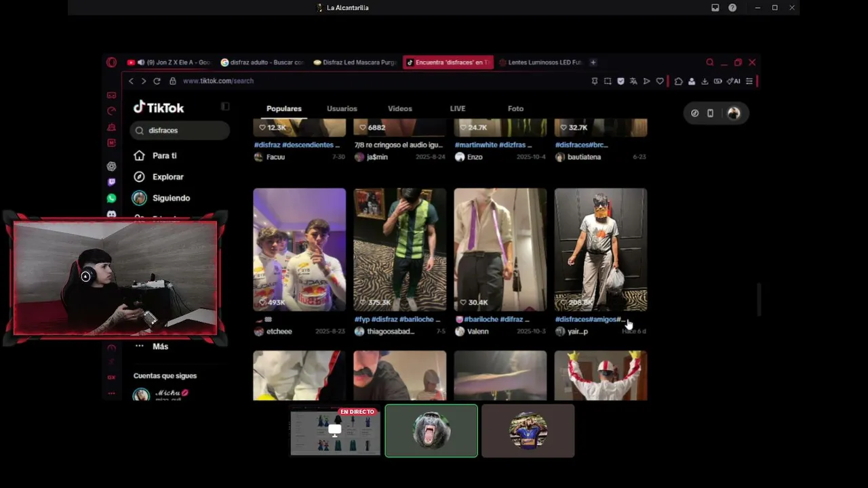The width and height of the screenshot is (868, 488).
Task: Select the 'EN DIRECTO' screen share thumbnail
Action: point(336,431)
